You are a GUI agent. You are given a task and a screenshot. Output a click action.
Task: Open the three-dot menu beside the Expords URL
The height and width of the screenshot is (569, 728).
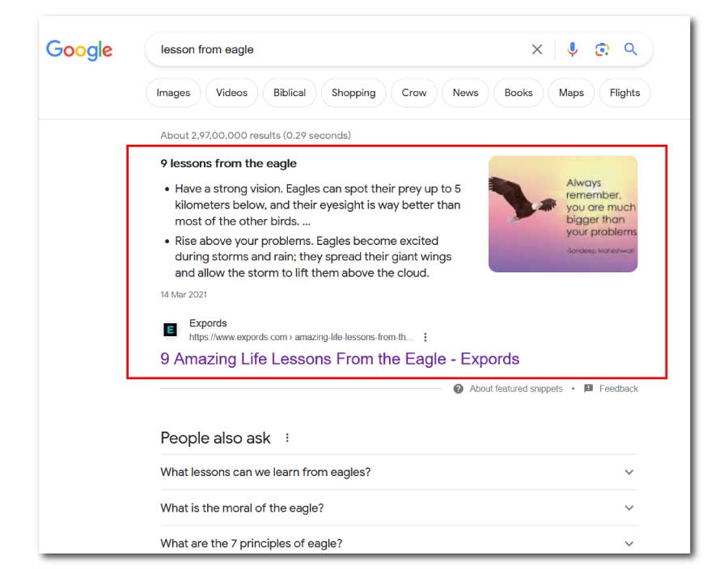click(x=426, y=337)
